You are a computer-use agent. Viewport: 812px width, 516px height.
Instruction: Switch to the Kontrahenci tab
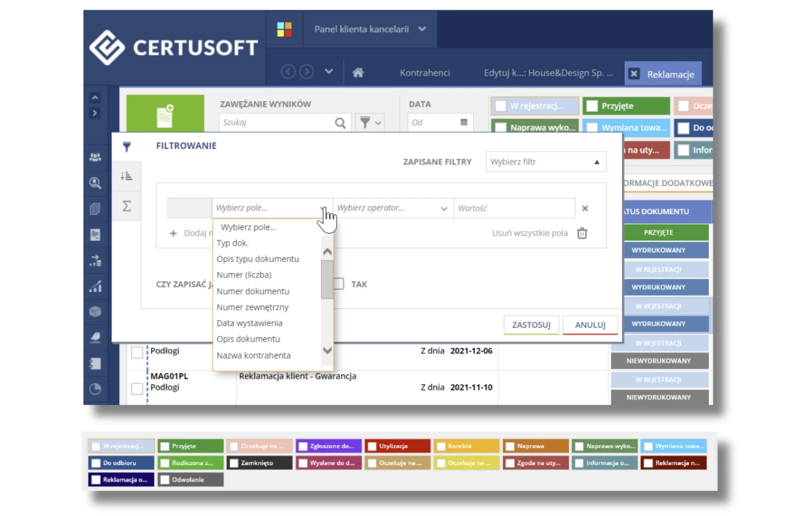pos(425,73)
